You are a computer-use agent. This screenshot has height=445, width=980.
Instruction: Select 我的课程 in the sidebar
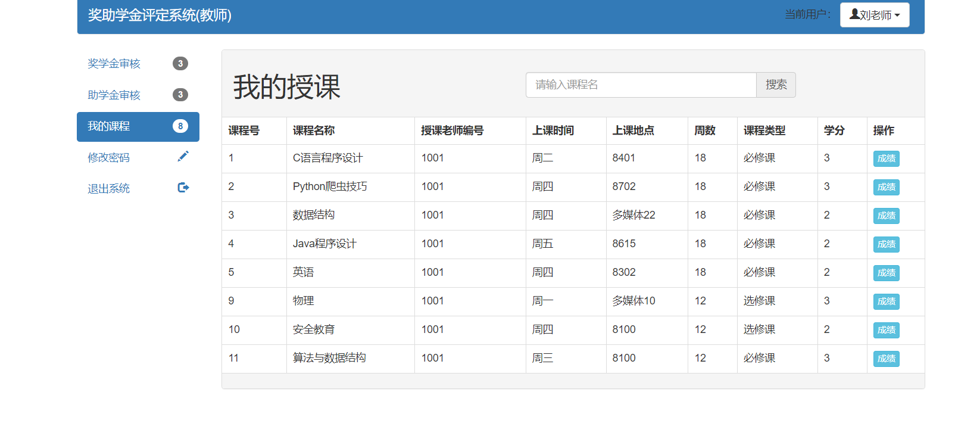138,127
